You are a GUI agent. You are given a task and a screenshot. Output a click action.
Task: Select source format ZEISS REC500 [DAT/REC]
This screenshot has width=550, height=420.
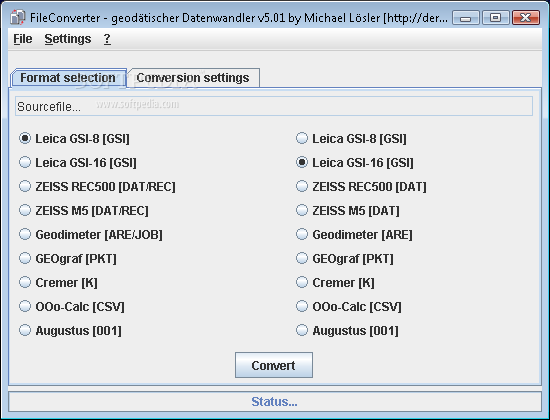point(97,186)
